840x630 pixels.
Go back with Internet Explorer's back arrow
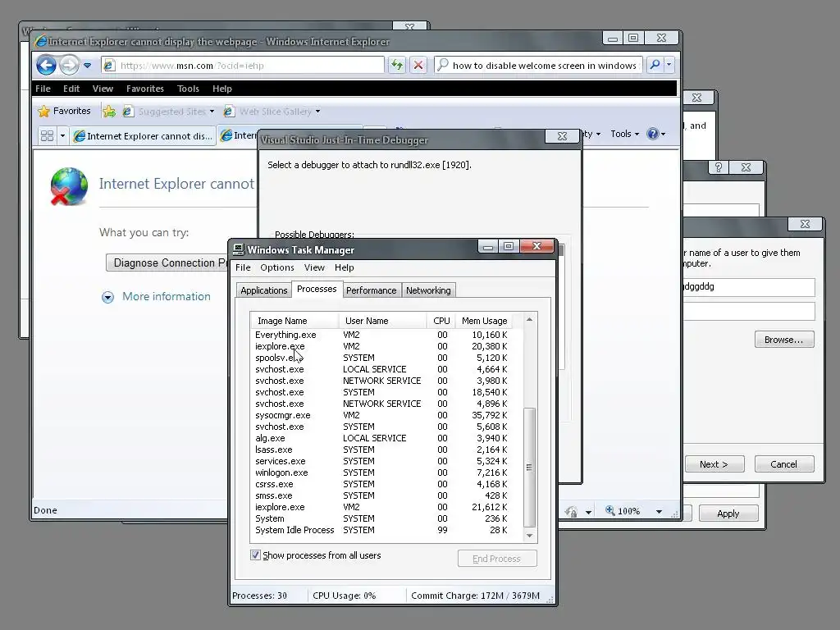(x=46, y=66)
